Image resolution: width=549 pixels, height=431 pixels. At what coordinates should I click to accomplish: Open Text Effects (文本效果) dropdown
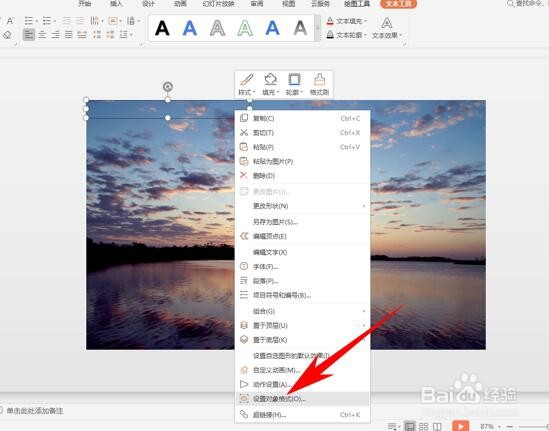(387, 28)
